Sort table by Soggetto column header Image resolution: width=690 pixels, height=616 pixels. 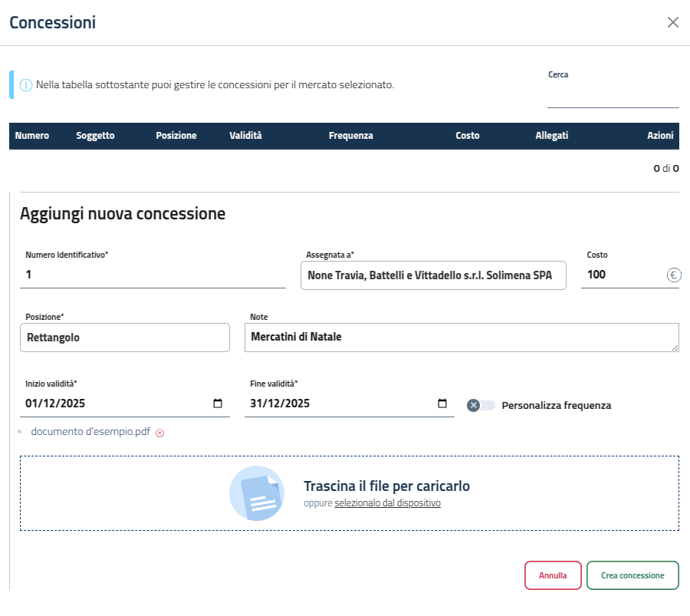[x=96, y=136]
